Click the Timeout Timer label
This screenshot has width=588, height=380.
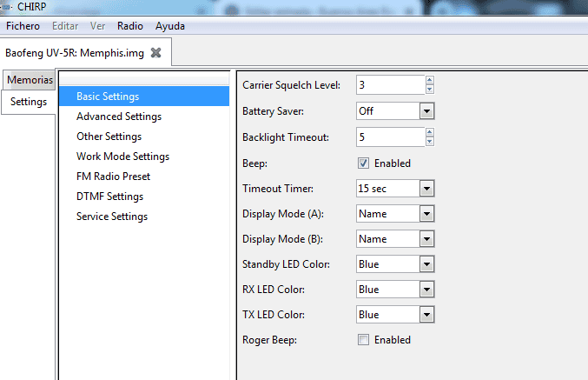tap(278, 189)
